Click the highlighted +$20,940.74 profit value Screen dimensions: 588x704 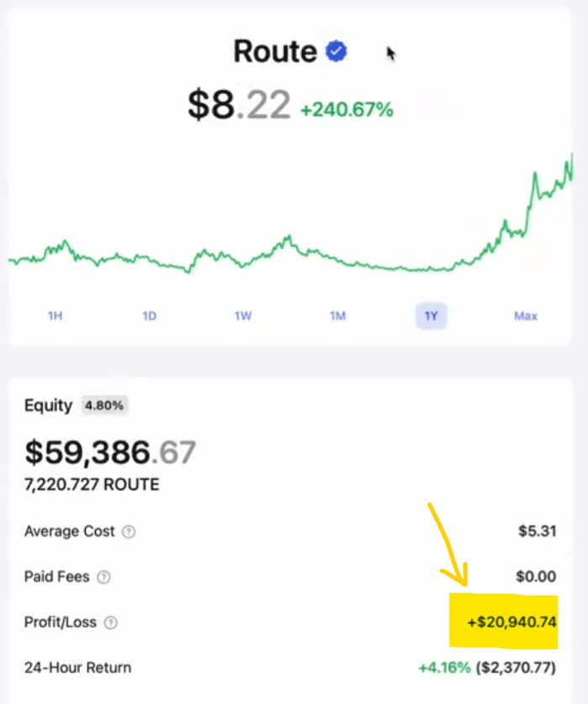click(512, 623)
